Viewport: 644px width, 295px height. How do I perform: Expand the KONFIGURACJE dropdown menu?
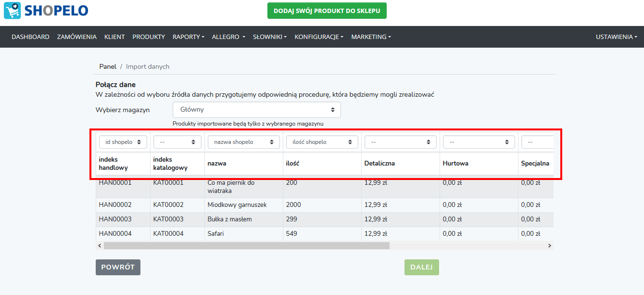point(319,37)
